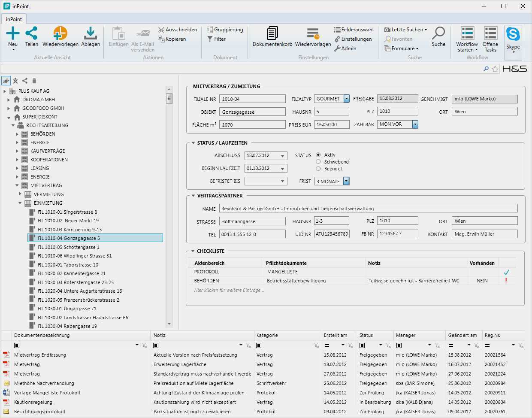Click the Ablegen download icon
This screenshot has height=418, width=532.
pyautogui.click(x=91, y=33)
